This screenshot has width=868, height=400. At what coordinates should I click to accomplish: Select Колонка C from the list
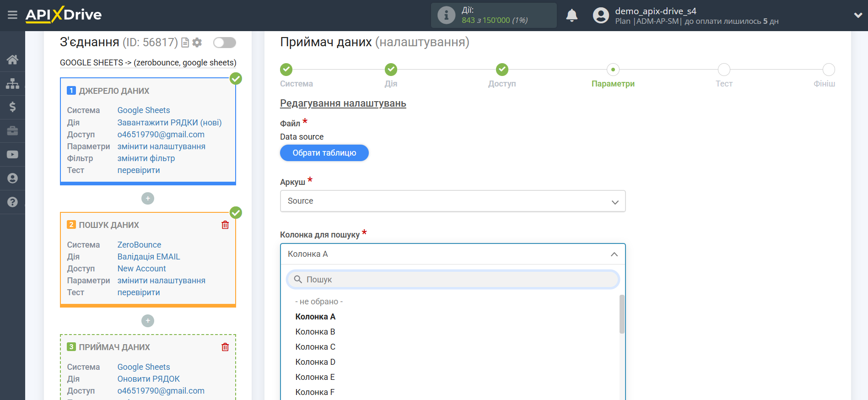(x=315, y=347)
